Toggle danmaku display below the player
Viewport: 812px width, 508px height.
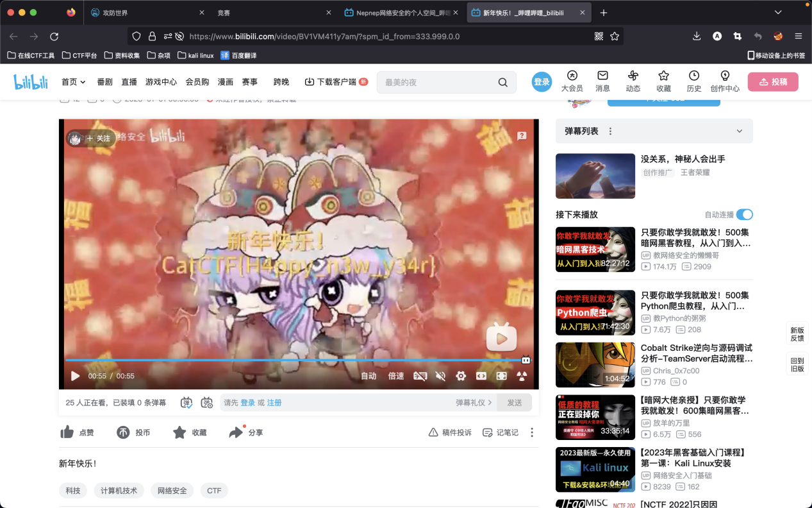pyautogui.click(x=186, y=403)
